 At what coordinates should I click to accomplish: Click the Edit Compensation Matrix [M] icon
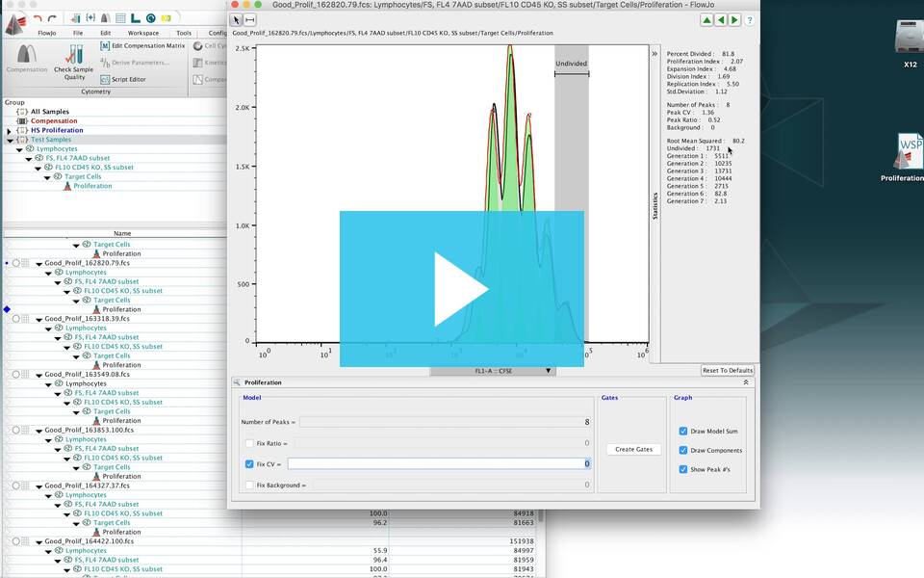coord(105,45)
